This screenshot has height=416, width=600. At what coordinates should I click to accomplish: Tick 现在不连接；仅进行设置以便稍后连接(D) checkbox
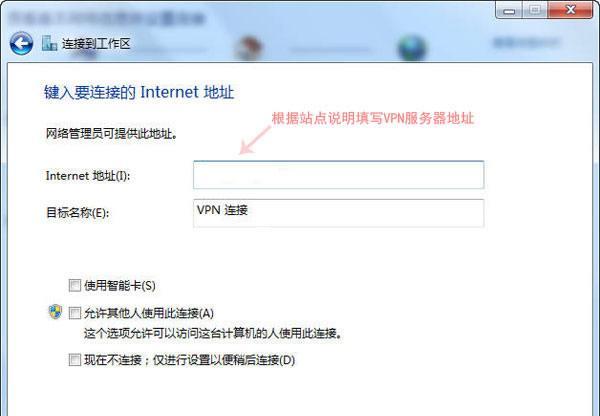coord(75,360)
